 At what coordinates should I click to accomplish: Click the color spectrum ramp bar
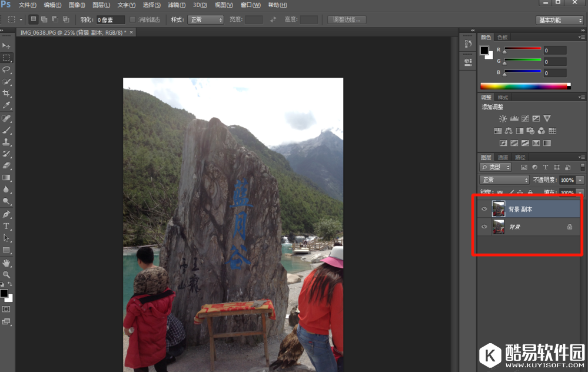[x=525, y=86]
